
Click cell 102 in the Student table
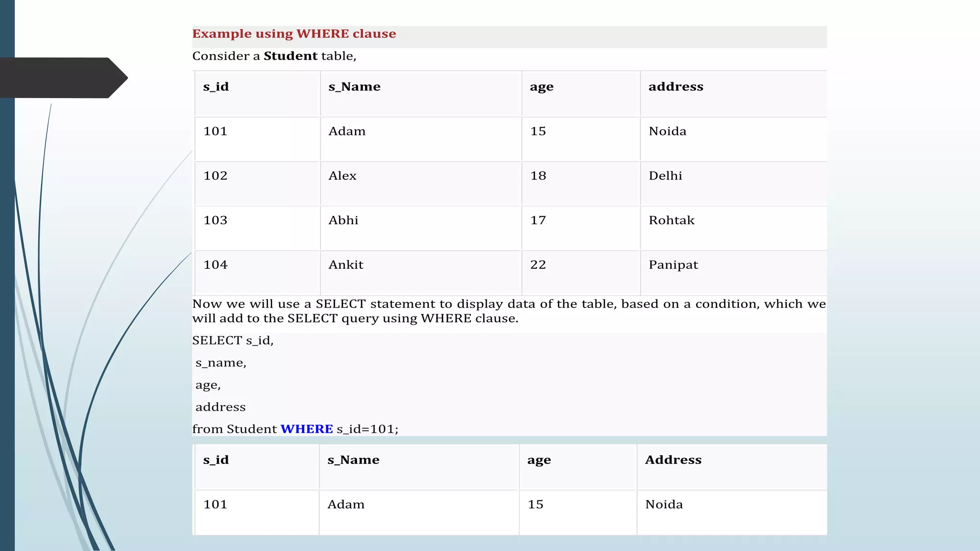[x=215, y=176]
